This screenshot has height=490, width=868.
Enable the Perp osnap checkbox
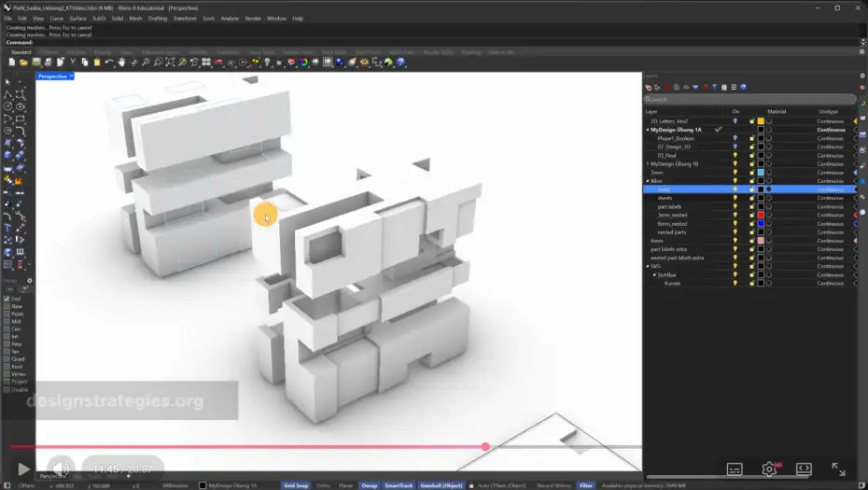coord(7,343)
